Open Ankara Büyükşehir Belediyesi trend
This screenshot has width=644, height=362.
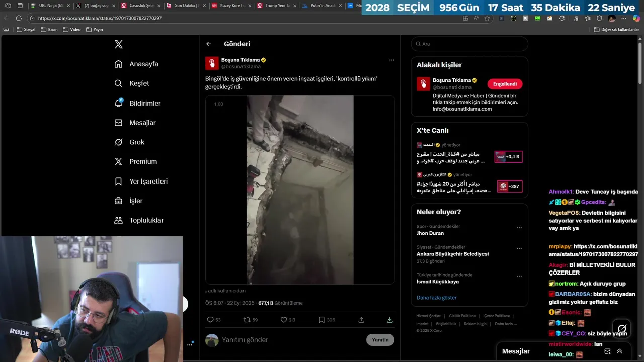pyautogui.click(x=452, y=254)
